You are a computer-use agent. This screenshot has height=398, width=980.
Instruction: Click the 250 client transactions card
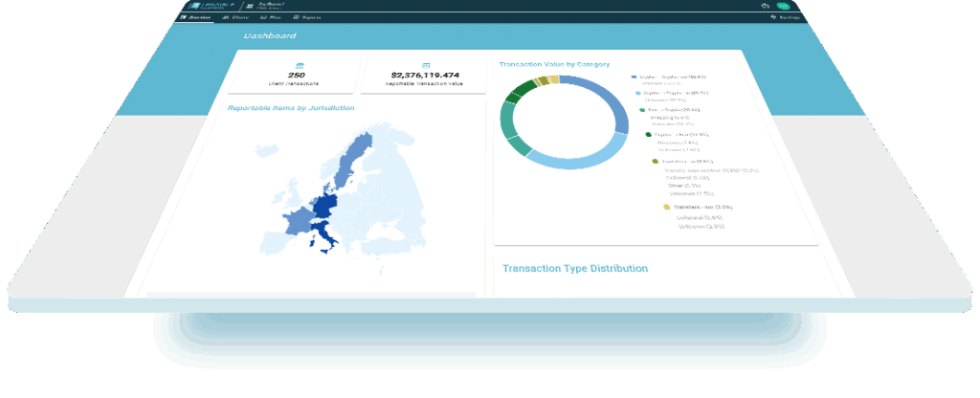[x=300, y=75]
